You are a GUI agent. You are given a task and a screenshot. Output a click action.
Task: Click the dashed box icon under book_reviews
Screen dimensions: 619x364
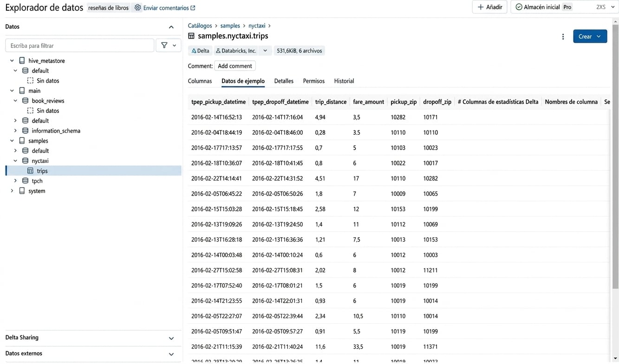pyautogui.click(x=30, y=111)
